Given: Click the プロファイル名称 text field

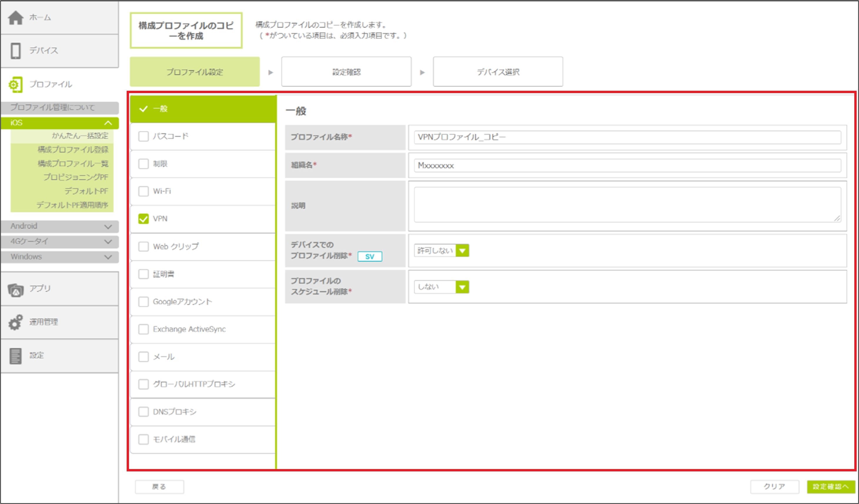Looking at the screenshot, I should click(627, 137).
